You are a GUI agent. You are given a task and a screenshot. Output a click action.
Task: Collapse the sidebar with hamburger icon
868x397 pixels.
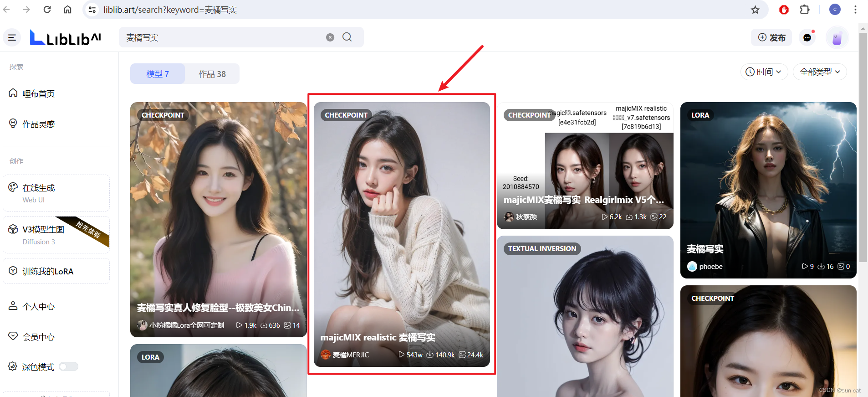pos(12,37)
